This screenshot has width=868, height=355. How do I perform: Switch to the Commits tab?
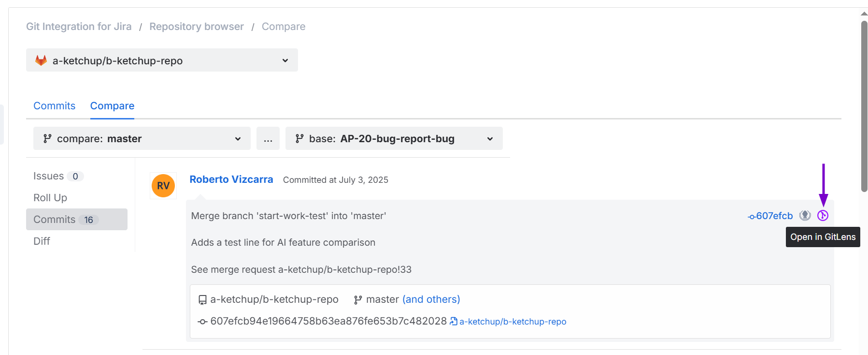click(x=55, y=106)
